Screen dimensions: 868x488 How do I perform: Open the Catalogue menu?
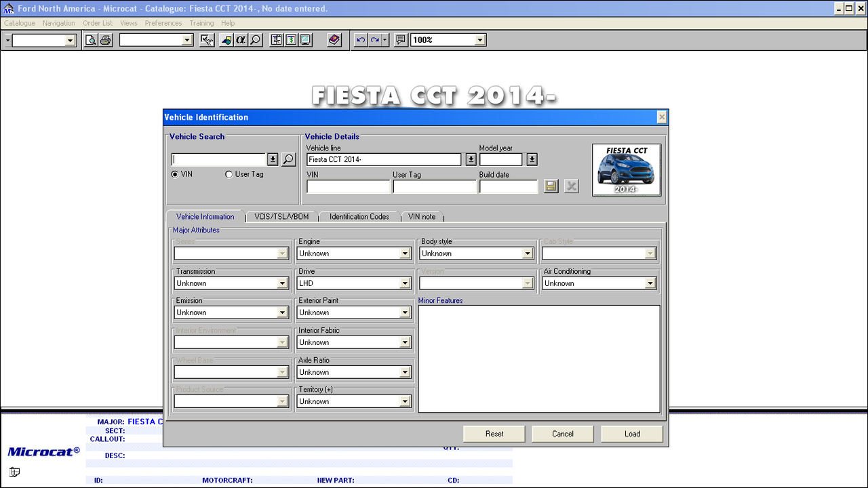[x=20, y=23]
